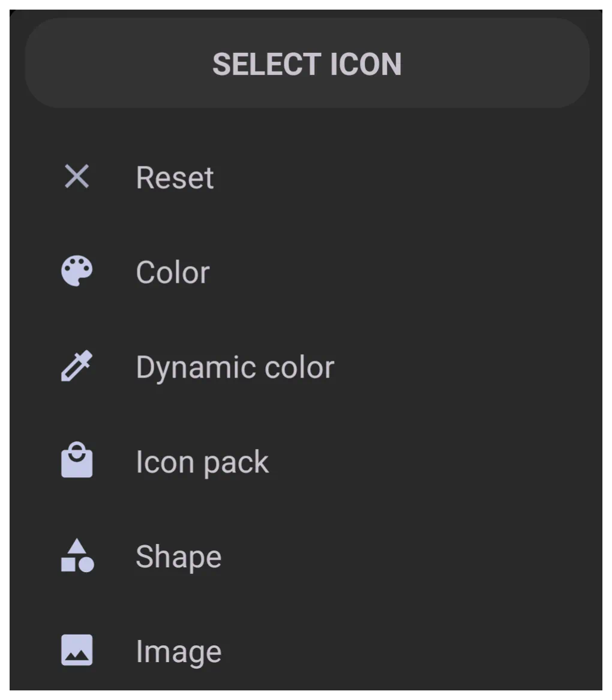612x700 pixels.
Task: Enable Dynamic color for the icon
Action: (x=306, y=366)
